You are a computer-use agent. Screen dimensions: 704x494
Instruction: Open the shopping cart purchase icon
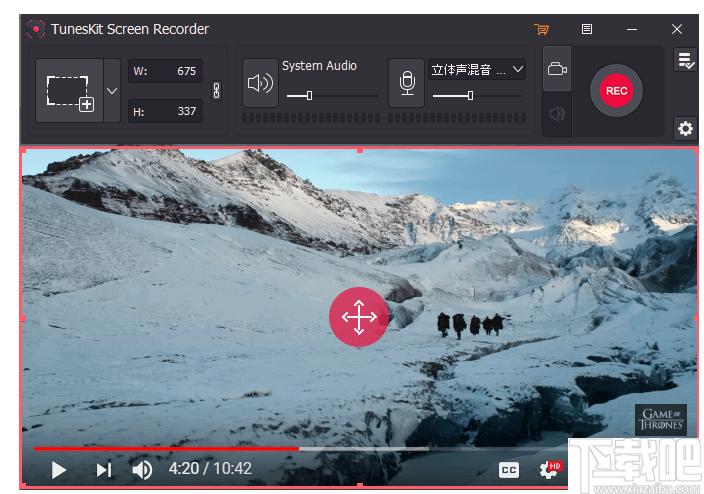(x=541, y=30)
